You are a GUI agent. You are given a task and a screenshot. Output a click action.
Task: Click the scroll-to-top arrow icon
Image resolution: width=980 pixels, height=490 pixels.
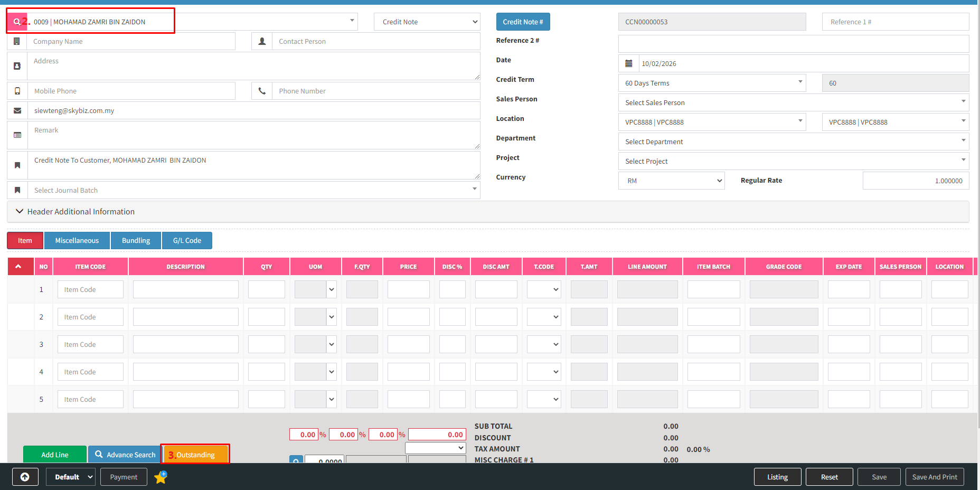pyautogui.click(x=25, y=477)
